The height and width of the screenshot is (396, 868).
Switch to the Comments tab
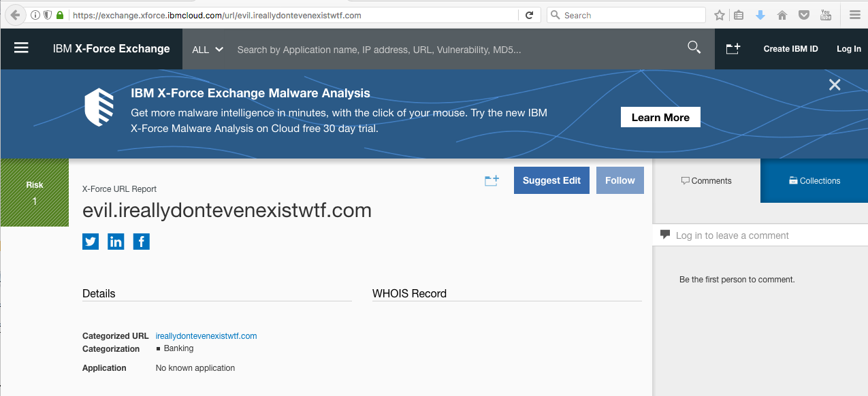click(707, 181)
